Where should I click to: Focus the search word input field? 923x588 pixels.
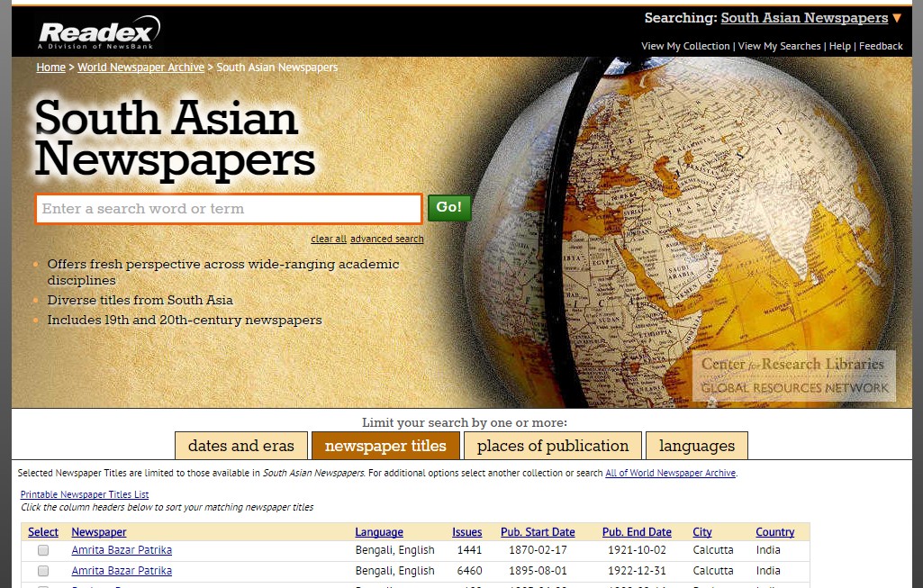pos(228,209)
